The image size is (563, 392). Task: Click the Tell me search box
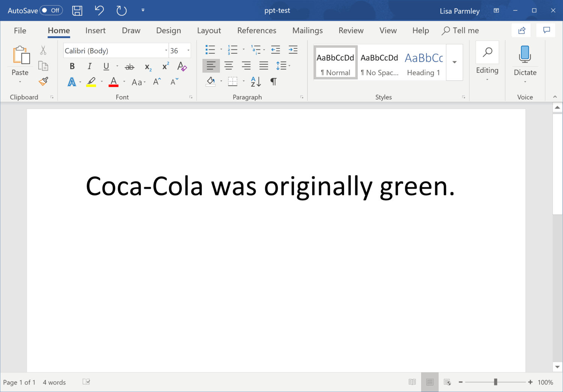461,31
